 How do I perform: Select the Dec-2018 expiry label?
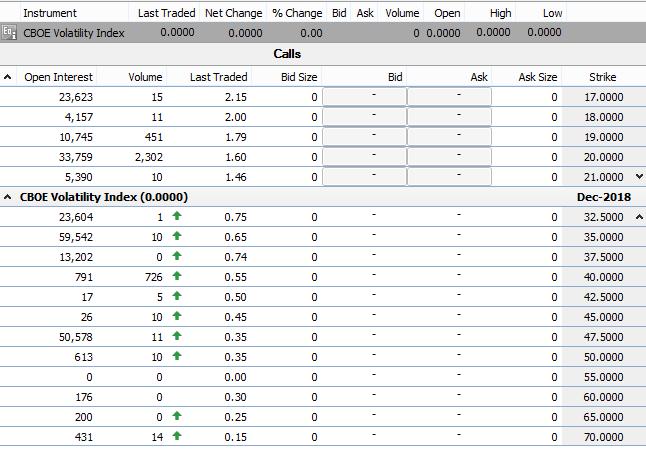click(x=604, y=197)
